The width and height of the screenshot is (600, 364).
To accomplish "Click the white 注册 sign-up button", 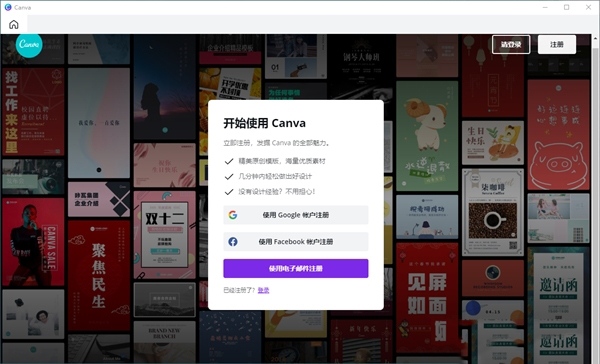I will pos(557,44).
